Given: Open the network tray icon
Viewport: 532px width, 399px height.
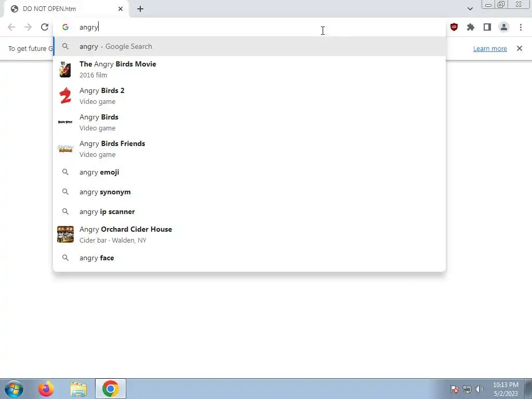Looking at the screenshot, I should (x=467, y=389).
